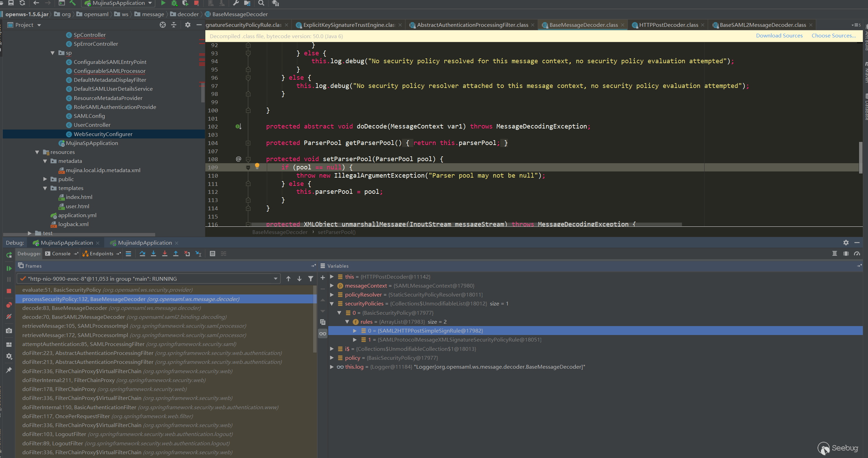Toggle the frames filter funnel icon
The image size is (868, 458).
point(311,279)
